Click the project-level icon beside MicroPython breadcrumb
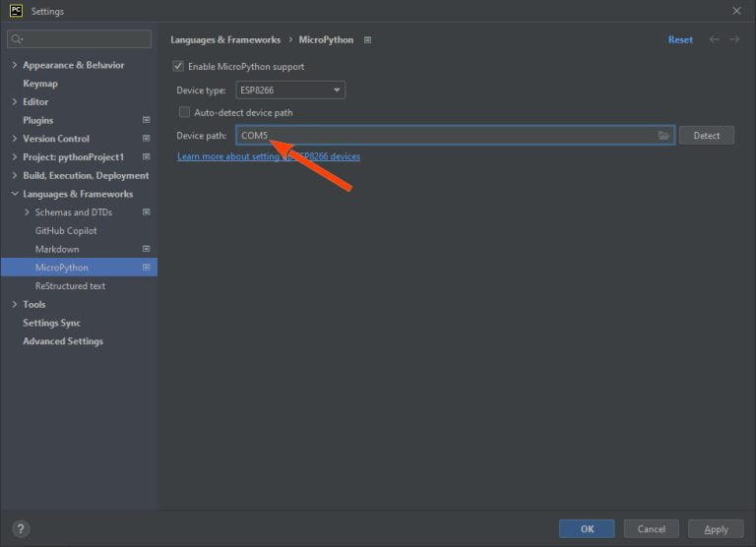This screenshot has width=756, height=547. coord(367,40)
